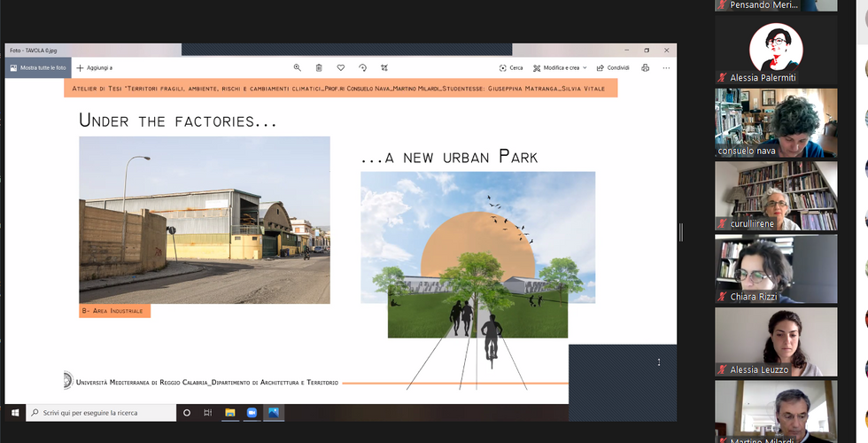Image resolution: width=868 pixels, height=443 pixels.
Task: Click the 'B- Area Industriale' caption label
Action: [x=114, y=311]
